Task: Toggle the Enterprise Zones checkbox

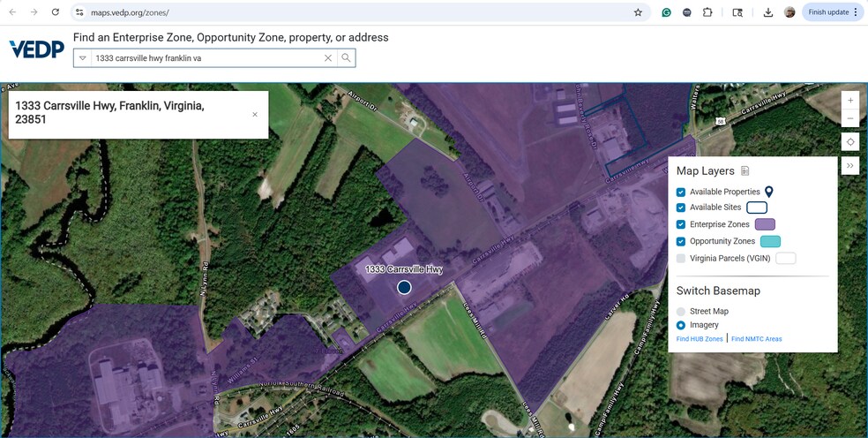Action: [x=681, y=224]
